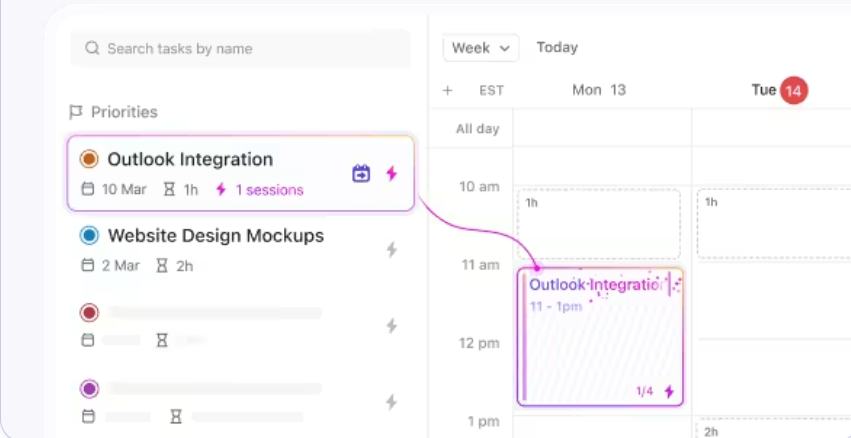The height and width of the screenshot is (438, 851).
Task: Click the lightning bolt beside Website Design Mockups
Action: tap(391, 250)
